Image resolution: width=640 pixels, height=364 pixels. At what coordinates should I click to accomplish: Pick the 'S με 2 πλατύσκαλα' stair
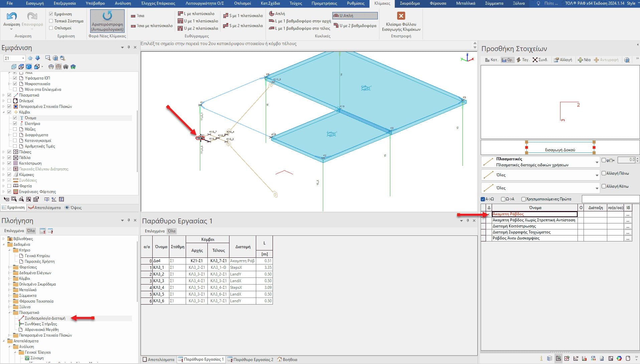[243, 26]
